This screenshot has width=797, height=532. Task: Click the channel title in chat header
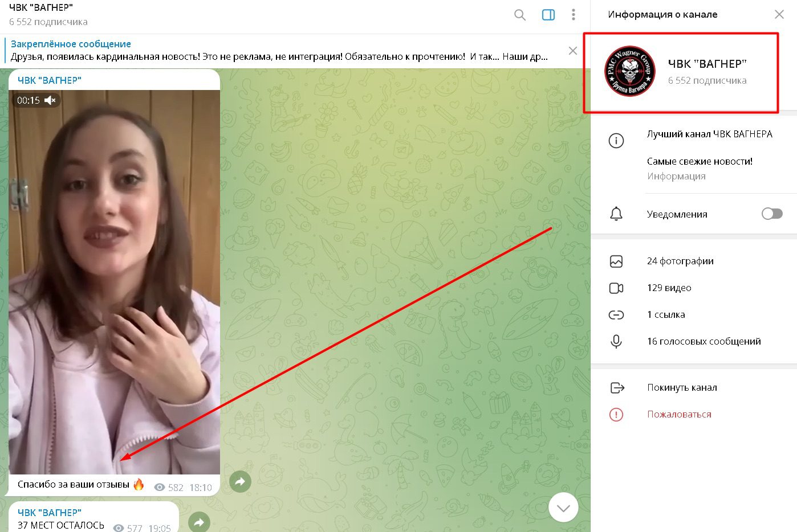tap(41, 8)
